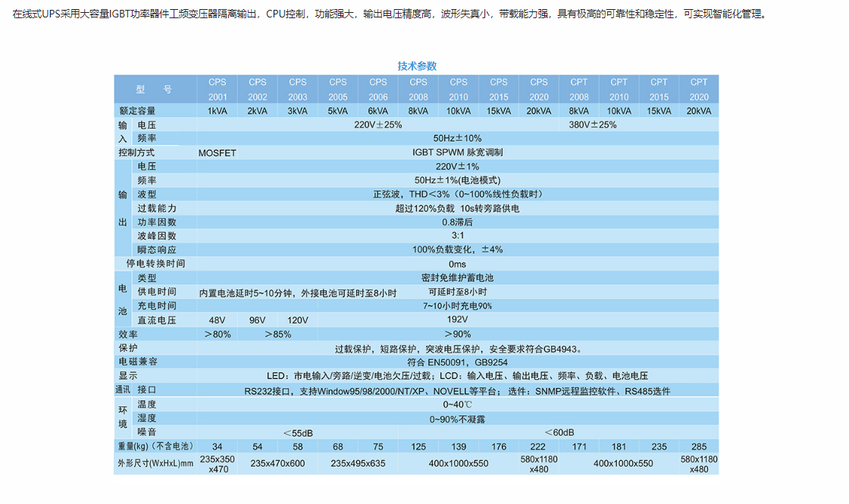Click the 48V DC voltage cell

pyautogui.click(x=218, y=320)
